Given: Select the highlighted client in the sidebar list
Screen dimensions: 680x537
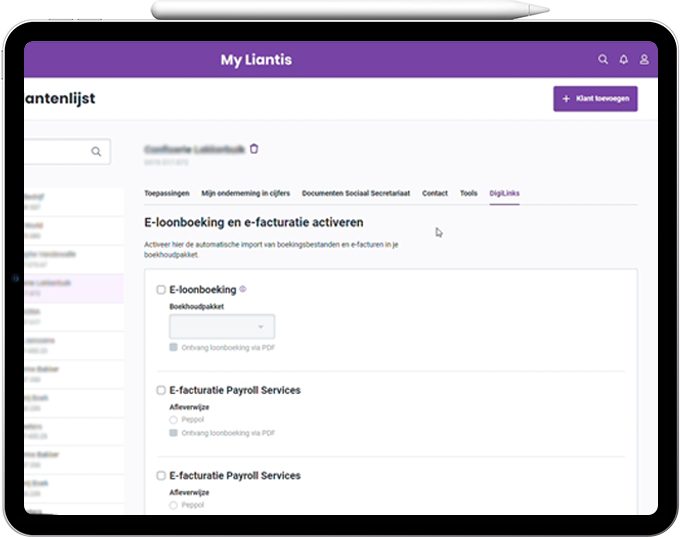Looking at the screenshot, I should (x=72, y=287).
